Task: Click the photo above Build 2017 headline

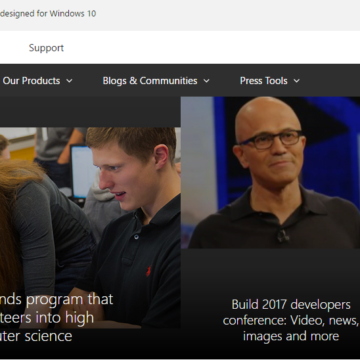Action: pos(270,172)
